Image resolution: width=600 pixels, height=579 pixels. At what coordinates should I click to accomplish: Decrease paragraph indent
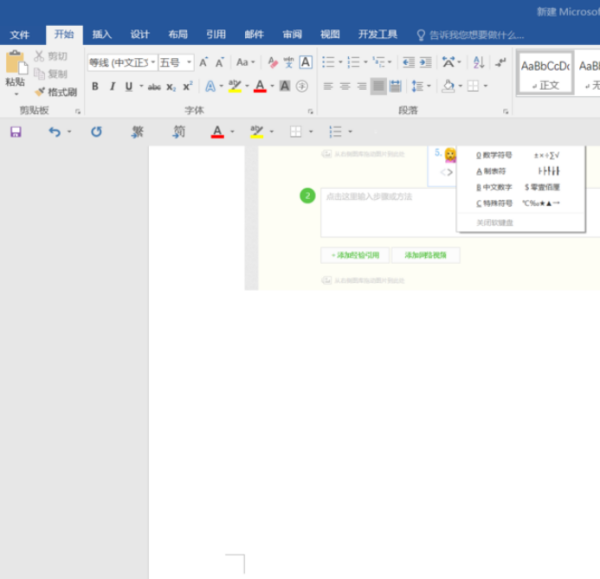pos(409,62)
